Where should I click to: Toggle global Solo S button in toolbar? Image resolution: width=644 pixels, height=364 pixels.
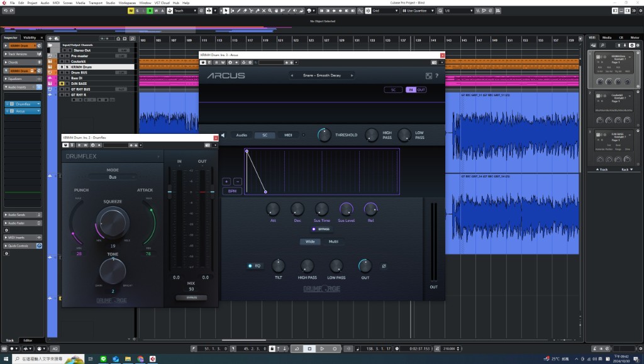(137, 11)
